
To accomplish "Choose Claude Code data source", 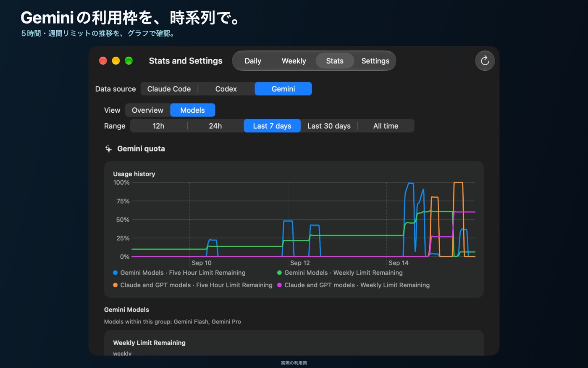I will pyautogui.click(x=169, y=89).
